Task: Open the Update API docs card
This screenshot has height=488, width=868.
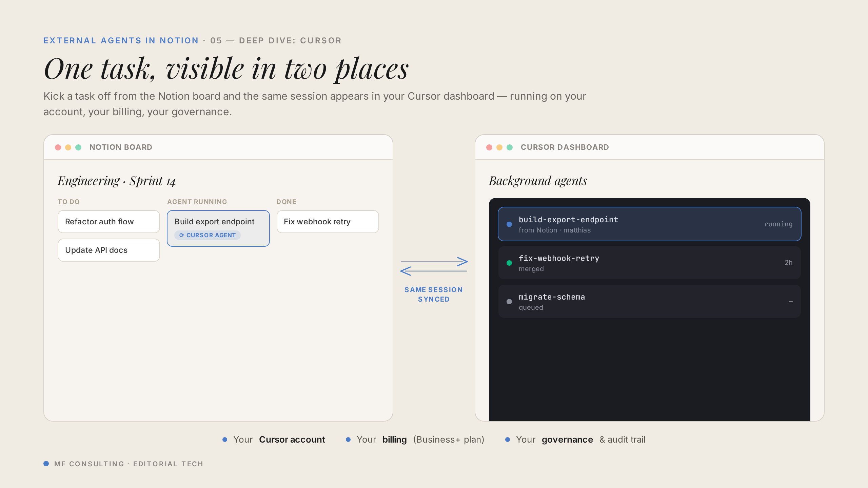Action: point(109,250)
